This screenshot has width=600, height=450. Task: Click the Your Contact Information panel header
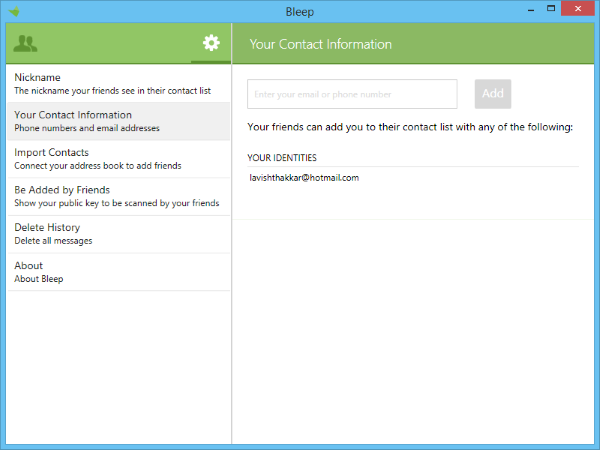[x=320, y=44]
